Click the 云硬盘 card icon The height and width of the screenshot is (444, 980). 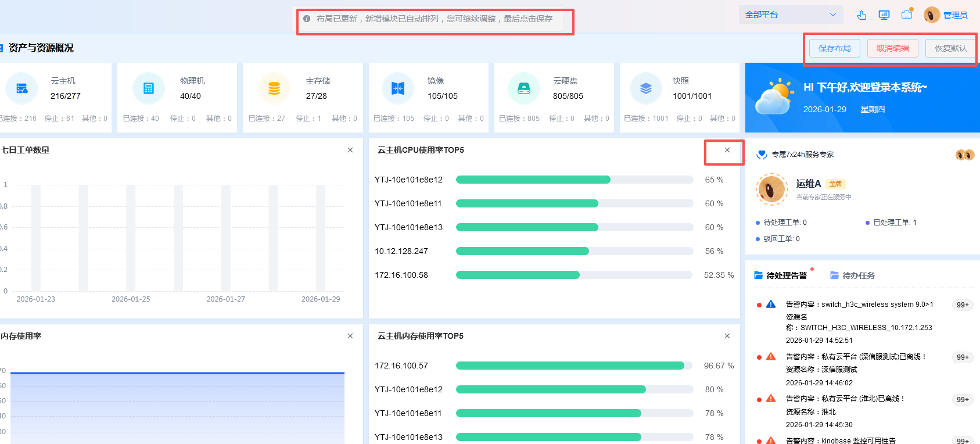(524, 88)
